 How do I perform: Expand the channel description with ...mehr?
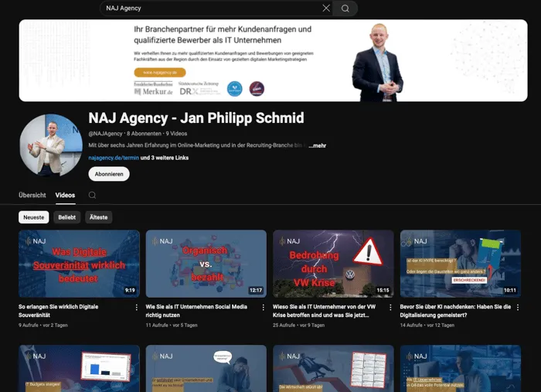317,145
